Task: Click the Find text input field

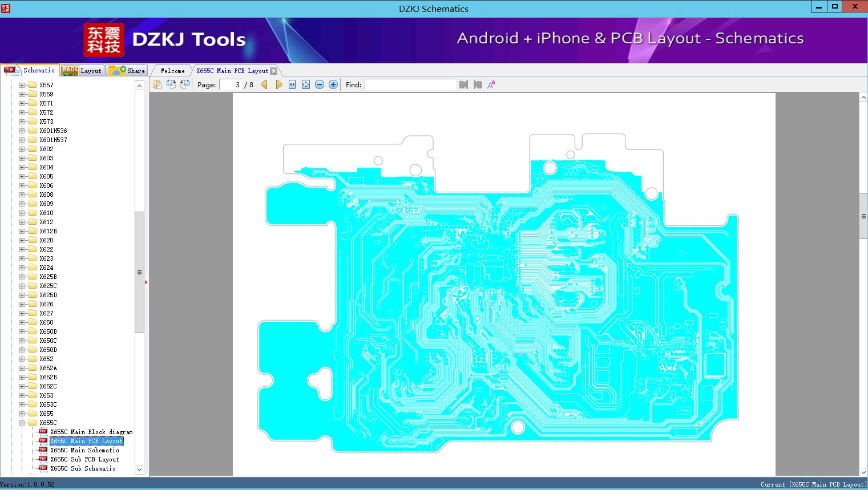Action: (x=410, y=84)
